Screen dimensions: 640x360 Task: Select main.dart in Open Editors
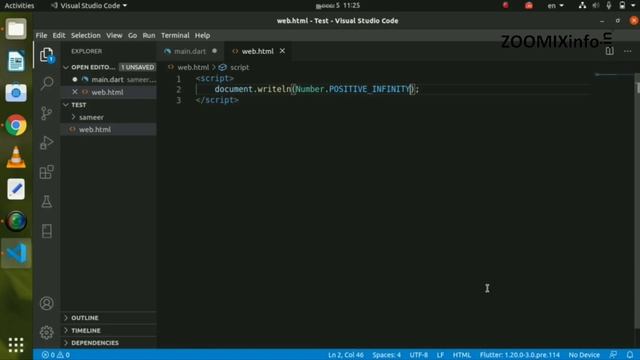tap(109, 80)
